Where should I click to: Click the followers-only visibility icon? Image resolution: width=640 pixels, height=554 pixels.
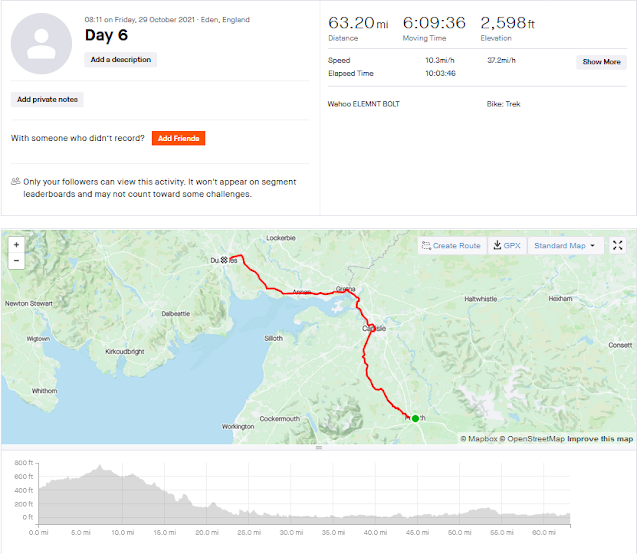[16, 182]
